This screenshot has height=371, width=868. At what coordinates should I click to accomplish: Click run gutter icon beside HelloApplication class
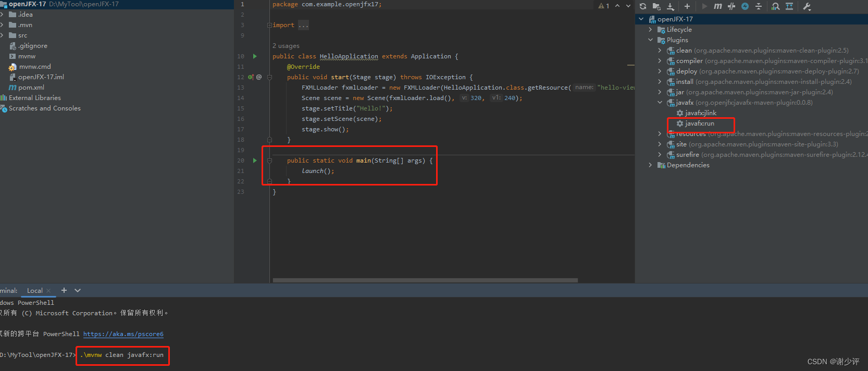255,56
